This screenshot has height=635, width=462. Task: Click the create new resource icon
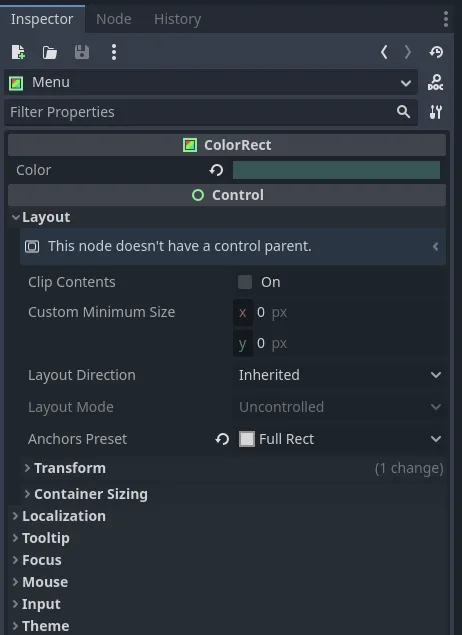[x=18, y=52]
